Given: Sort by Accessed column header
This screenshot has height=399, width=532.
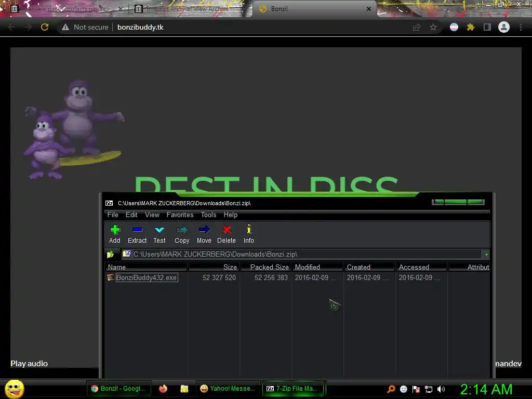Looking at the screenshot, I should tap(421, 267).
